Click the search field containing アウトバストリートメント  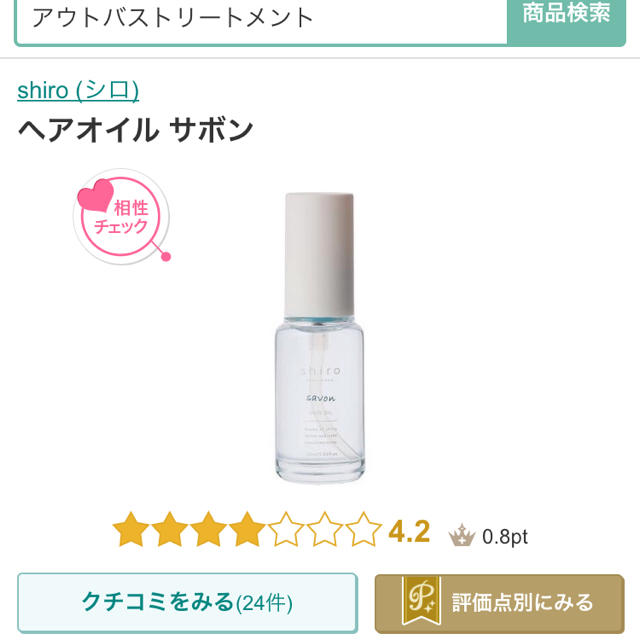(x=261, y=18)
